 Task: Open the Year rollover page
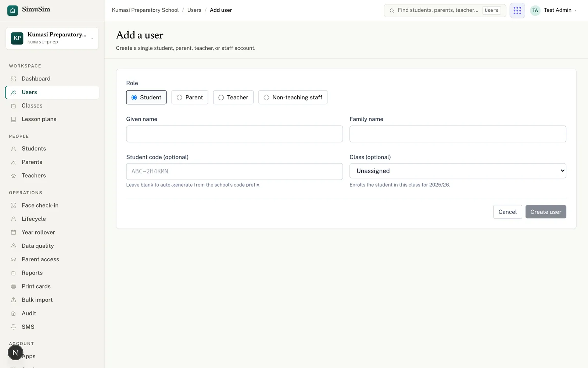click(52, 232)
